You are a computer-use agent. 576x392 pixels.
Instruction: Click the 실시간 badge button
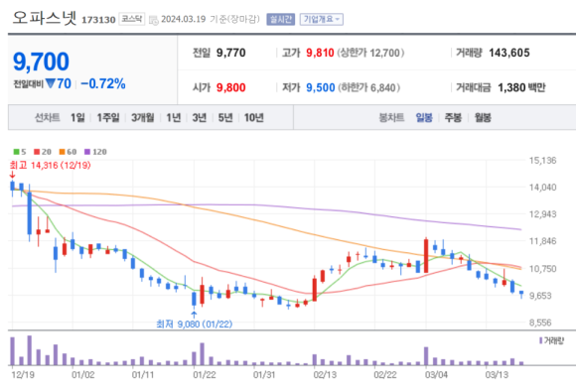coord(281,19)
